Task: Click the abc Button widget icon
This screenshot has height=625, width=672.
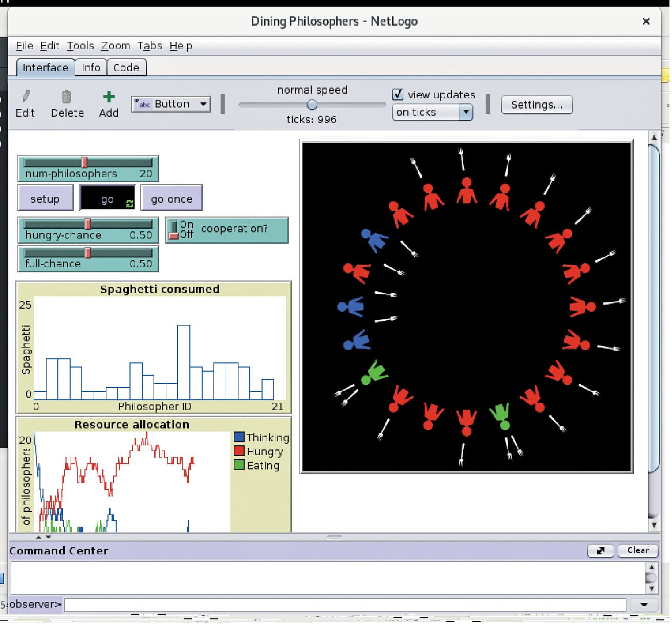Action: pyautogui.click(x=144, y=104)
